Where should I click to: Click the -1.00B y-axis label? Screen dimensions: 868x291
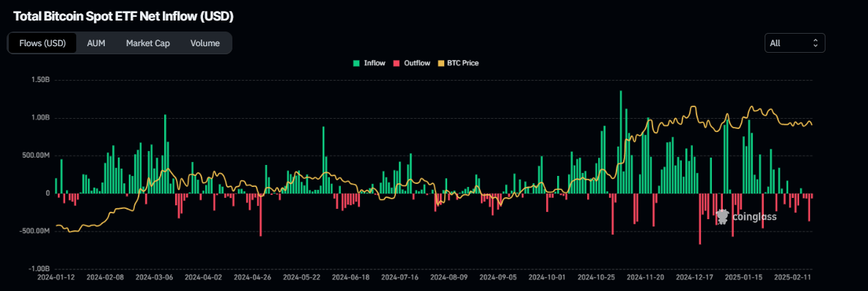click(39, 269)
